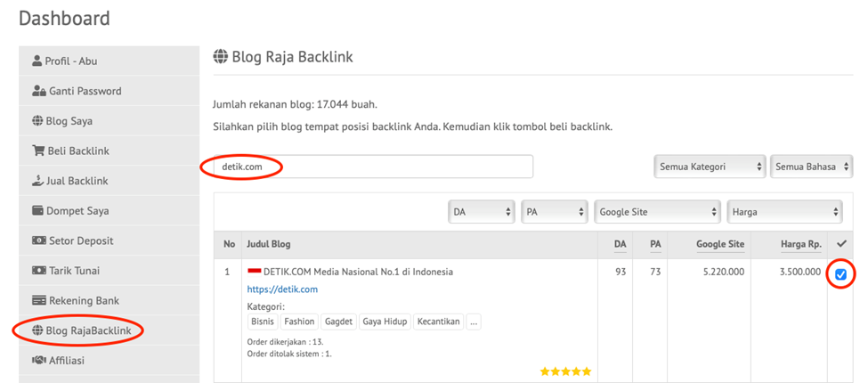Go to Jual Backlink menu item
The width and height of the screenshot is (868, 383).
pyautogui.click(x=77, y=181)
